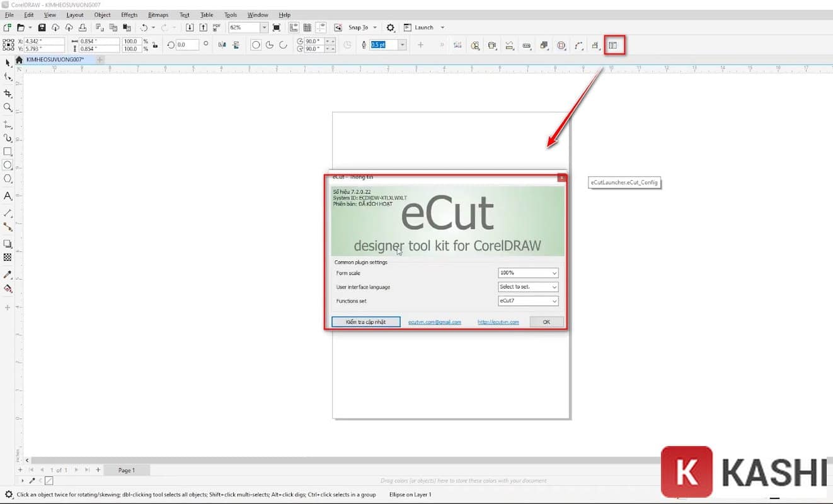Expand the Snap To dropdown
Image resolution: width=833 pixels, height=504 pixels.
tap(375, 28)
